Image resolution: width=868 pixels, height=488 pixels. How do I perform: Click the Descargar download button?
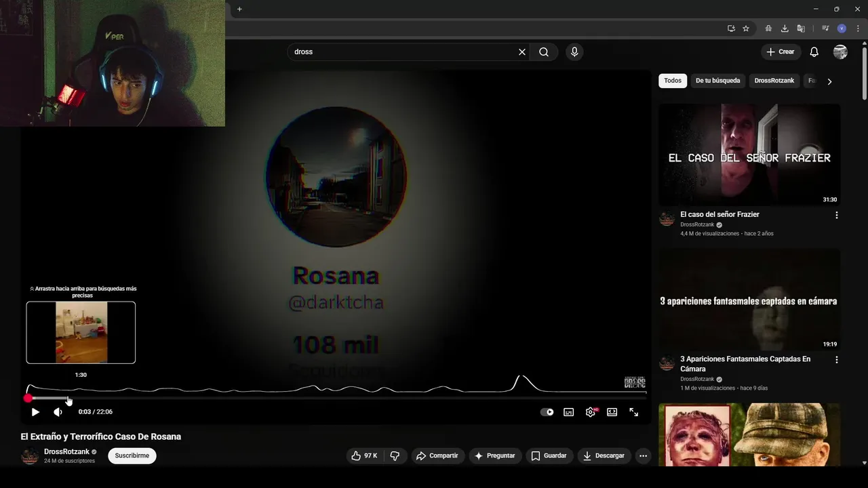(604, 456)
